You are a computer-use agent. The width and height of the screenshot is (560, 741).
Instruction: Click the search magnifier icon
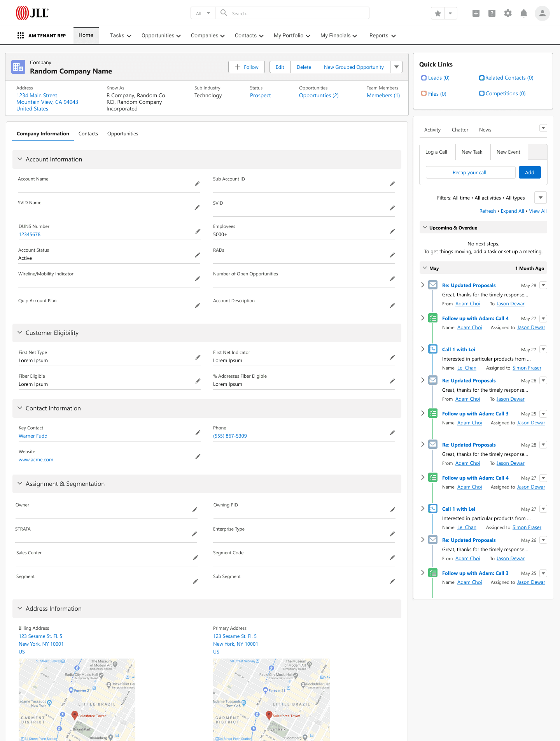coord(224,13)
